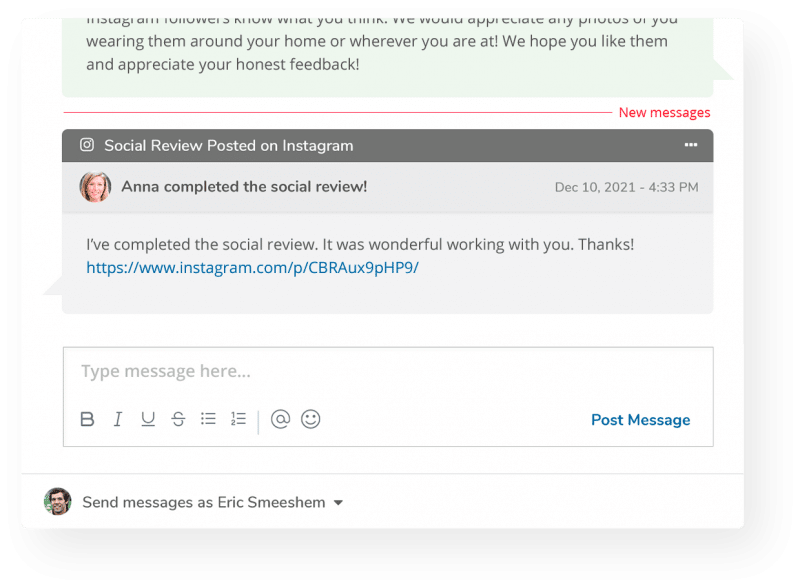This screenshot has width=800, height=588.
Task: Click the Instagram icon in the review header
Action: [x=87, y=145]
